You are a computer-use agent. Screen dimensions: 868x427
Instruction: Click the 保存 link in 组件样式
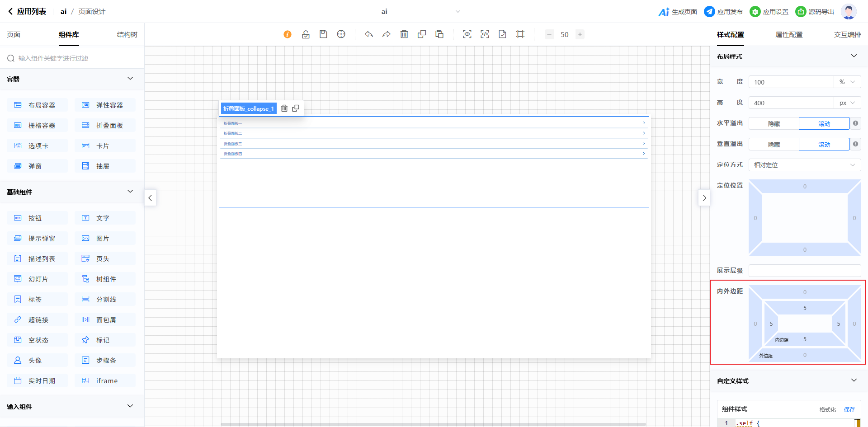(x=849, y=409)
